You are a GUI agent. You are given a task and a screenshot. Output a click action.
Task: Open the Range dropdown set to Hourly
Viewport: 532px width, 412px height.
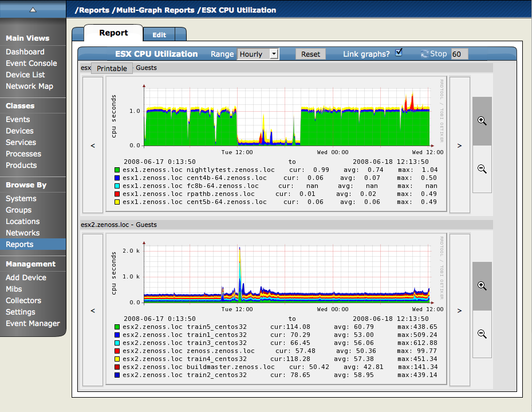[x=258, y=54]
